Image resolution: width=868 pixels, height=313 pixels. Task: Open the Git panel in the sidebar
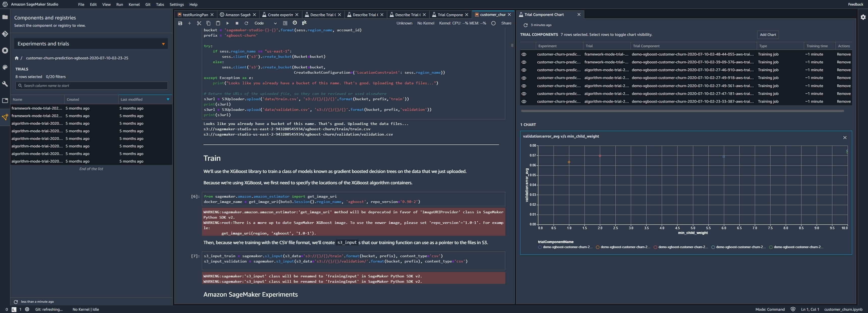pos(5,34)
